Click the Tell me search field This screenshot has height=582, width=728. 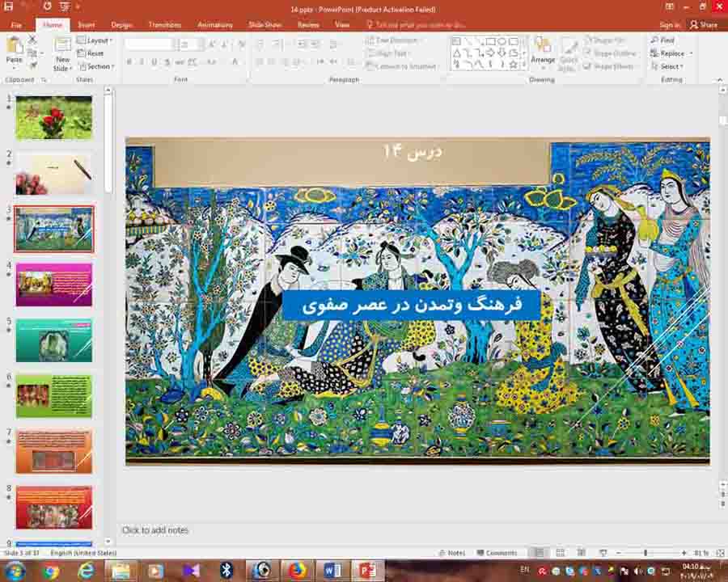pyautogui.click(x=416, y=24)
